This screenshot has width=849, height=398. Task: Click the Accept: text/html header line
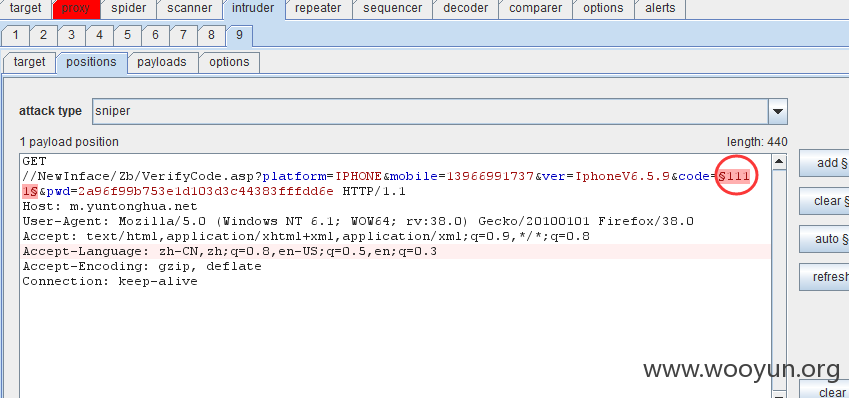tap(306, 237)
